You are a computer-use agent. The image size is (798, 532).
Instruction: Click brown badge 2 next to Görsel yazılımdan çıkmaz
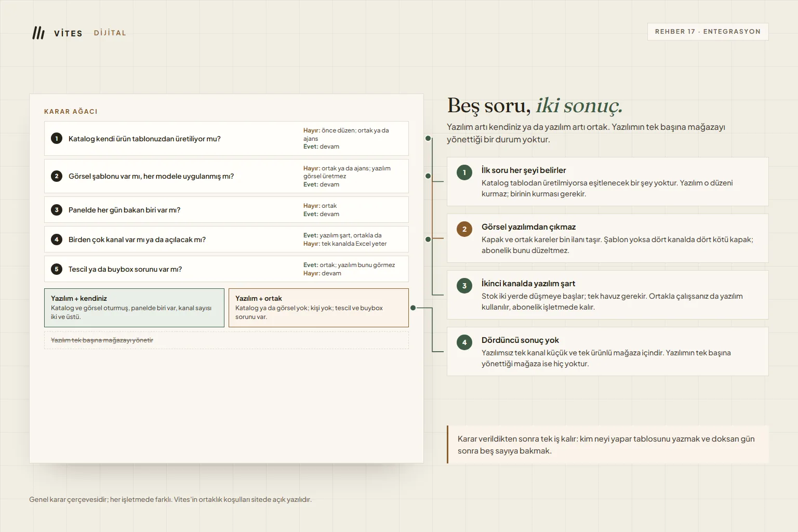click(x=464, y=229)
